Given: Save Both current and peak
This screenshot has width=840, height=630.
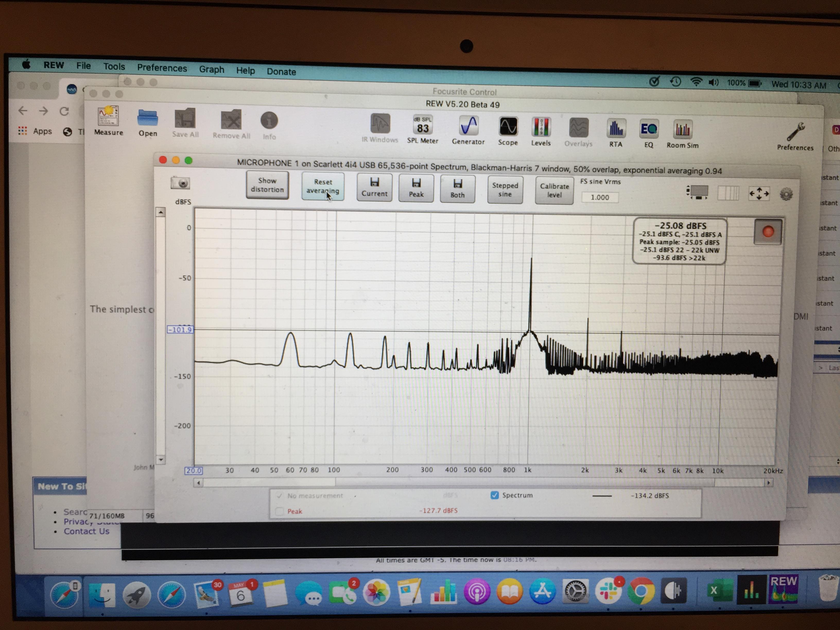Looking at the screenshot, I should (x=458, y=189).
